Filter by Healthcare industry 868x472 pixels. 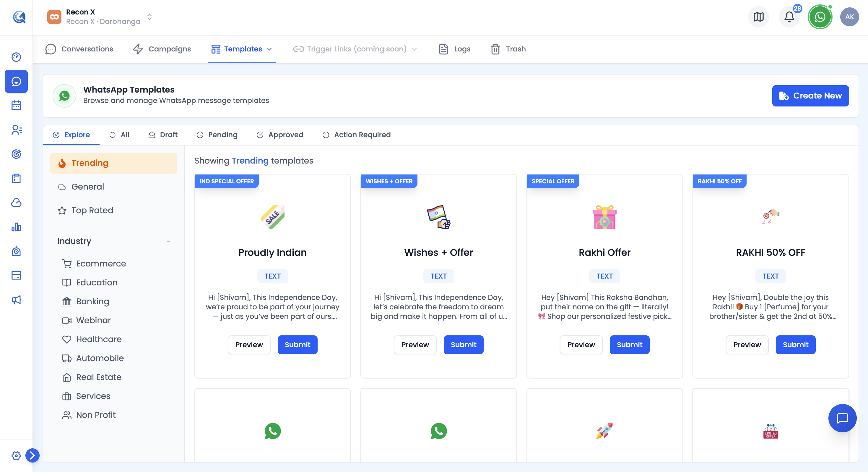pyautogui.click(x=92, y=339)
